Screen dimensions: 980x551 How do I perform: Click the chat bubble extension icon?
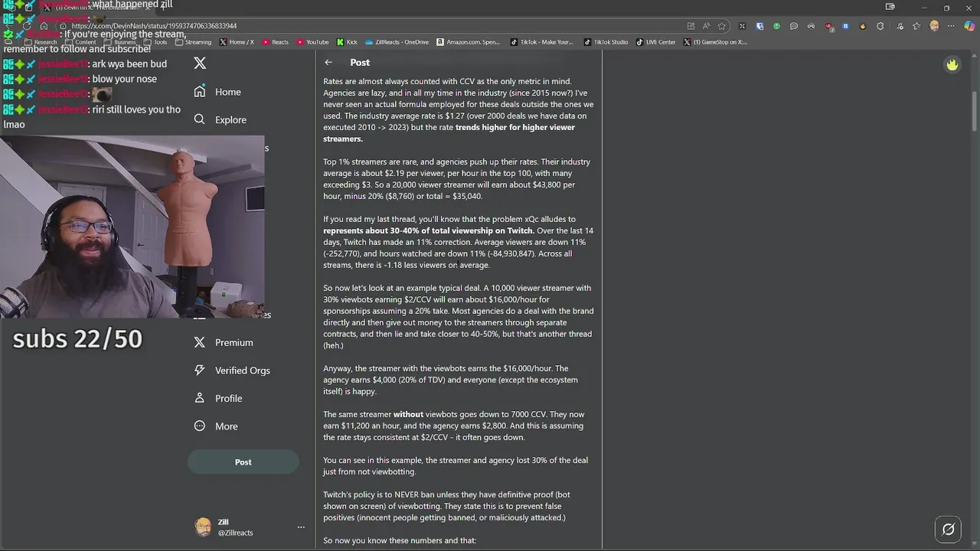tap(793, 26)
